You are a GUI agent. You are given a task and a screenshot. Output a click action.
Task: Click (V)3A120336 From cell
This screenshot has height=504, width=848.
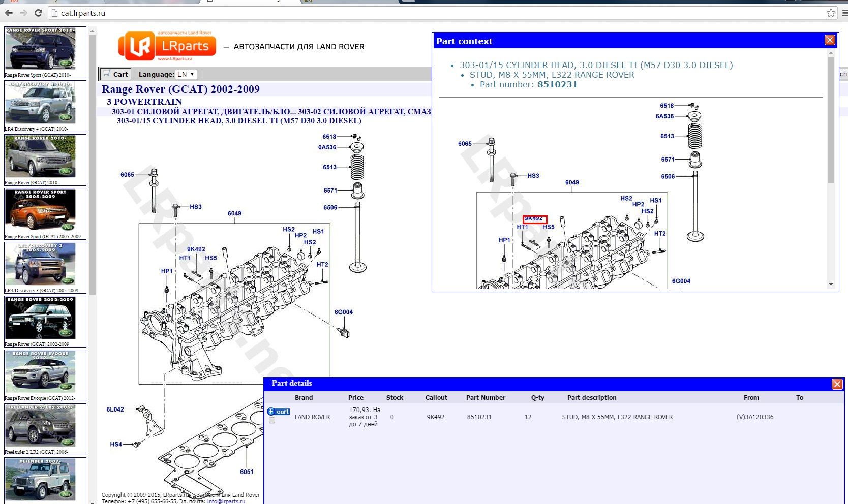click(x=755, y=417)
